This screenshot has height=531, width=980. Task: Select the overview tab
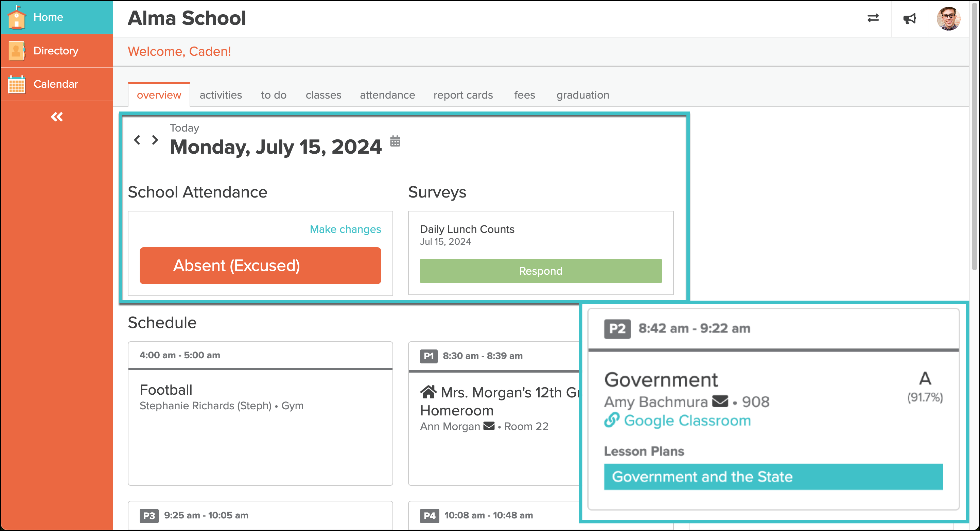coord(159,95)
